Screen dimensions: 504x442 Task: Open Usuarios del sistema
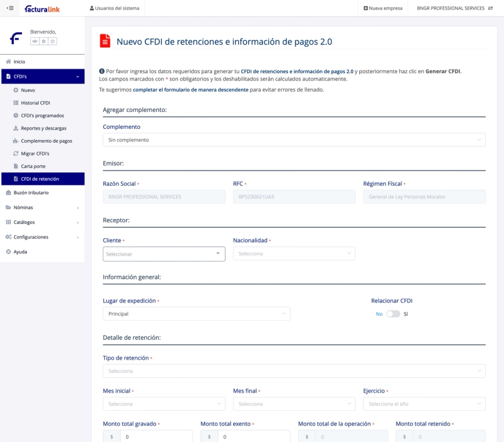(x=115, y=8)
